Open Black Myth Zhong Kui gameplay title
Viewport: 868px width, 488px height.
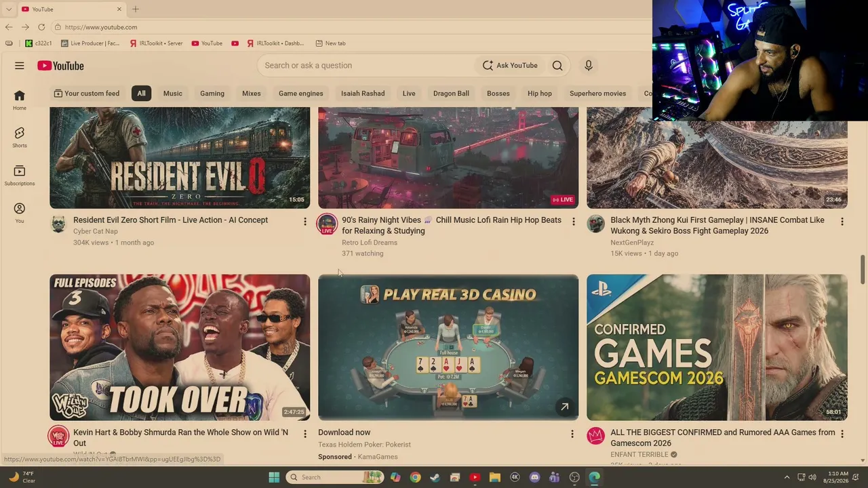717,226
